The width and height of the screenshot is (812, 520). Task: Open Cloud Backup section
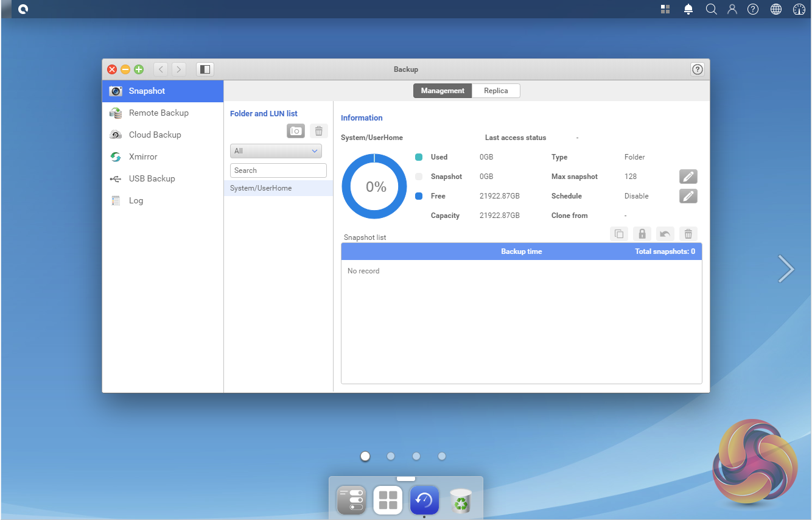click(155, 135)
